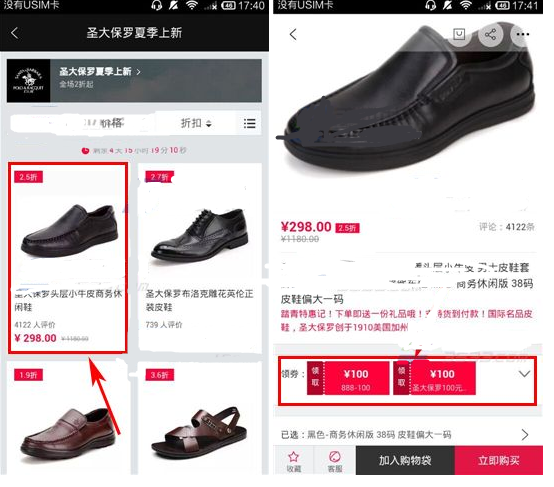This screenshot has width=554, height=487.
Task: Tap 立即购买 to buy now
Action: click(x=499, y=460)
